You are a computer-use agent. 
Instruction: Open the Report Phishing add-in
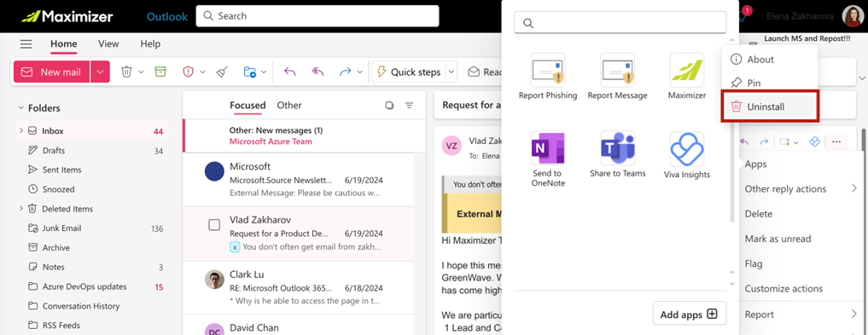click(x=548, y=77)
